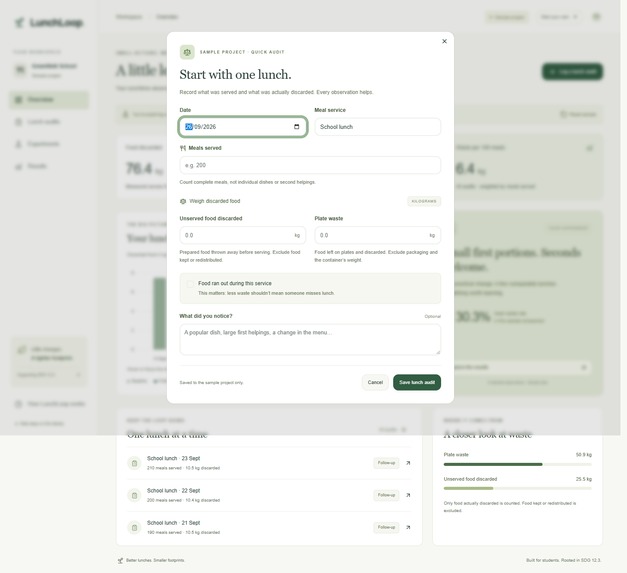Click '200 meals served · 10.4 kg discarded' text
This screenshot has height=573, width=627.
183,500
